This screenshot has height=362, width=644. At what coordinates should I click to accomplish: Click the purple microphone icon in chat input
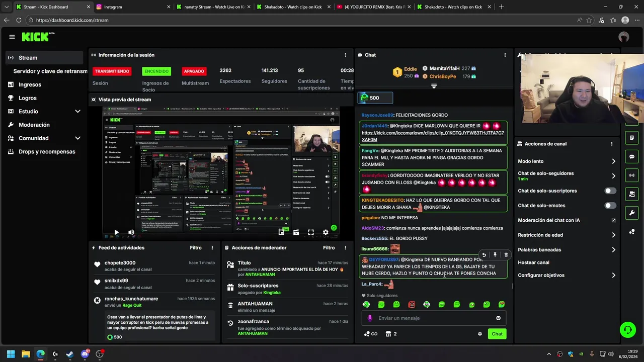click(x=370, y=318)
